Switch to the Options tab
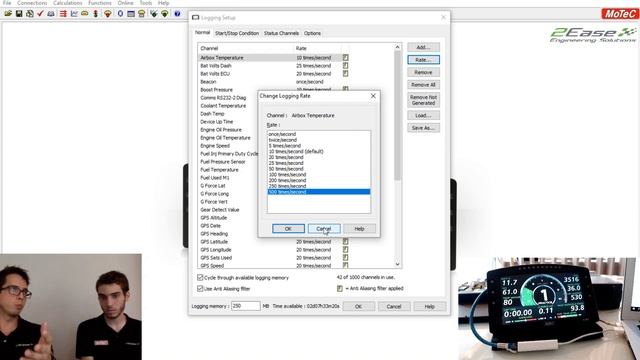This screenshot has width=640, height=360. tap(312, 33)
